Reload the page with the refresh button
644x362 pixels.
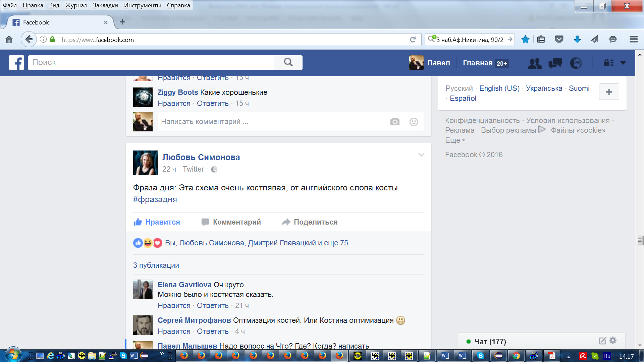click(x=413, y=40)
